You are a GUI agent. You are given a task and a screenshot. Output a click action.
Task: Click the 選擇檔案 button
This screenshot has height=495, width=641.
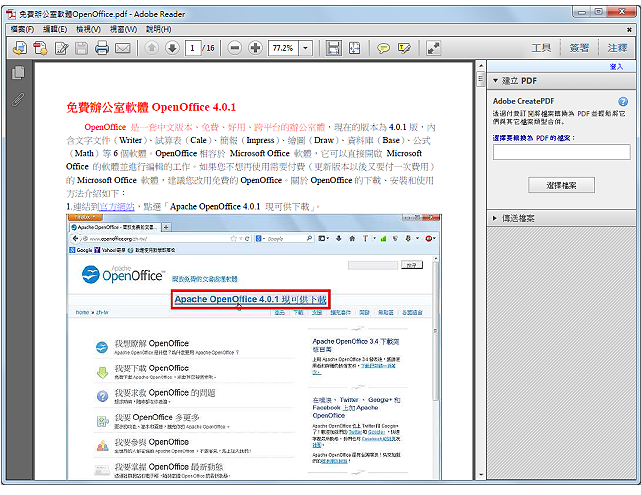[561, 185]
